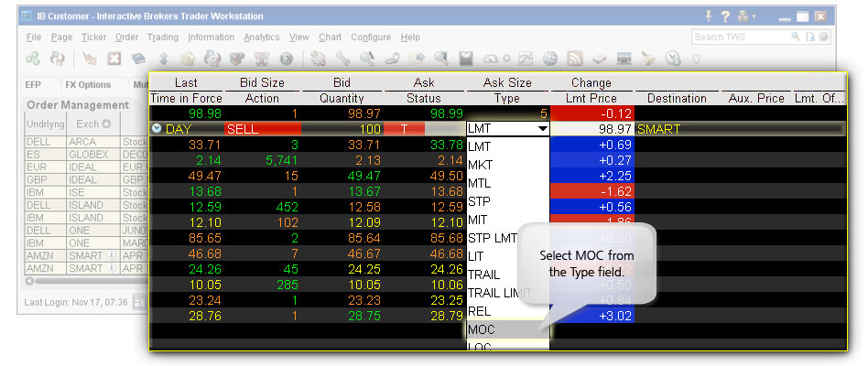
Task: Click the search magnifier in Search TWS box
Action: 796,37
